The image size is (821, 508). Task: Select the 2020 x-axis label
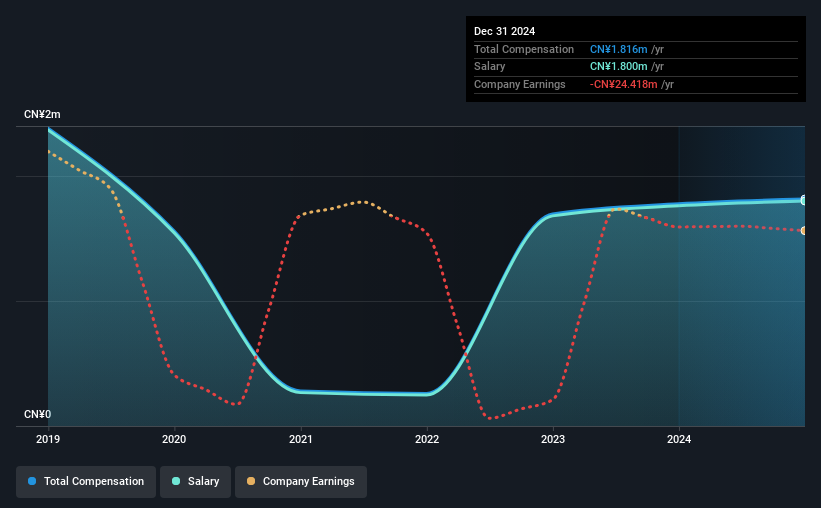click(174, 439)
